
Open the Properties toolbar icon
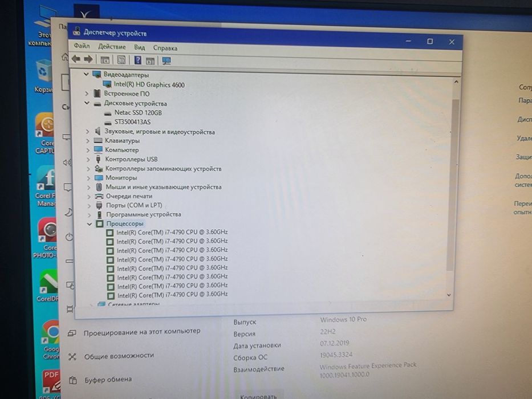(x=121, y=60)
